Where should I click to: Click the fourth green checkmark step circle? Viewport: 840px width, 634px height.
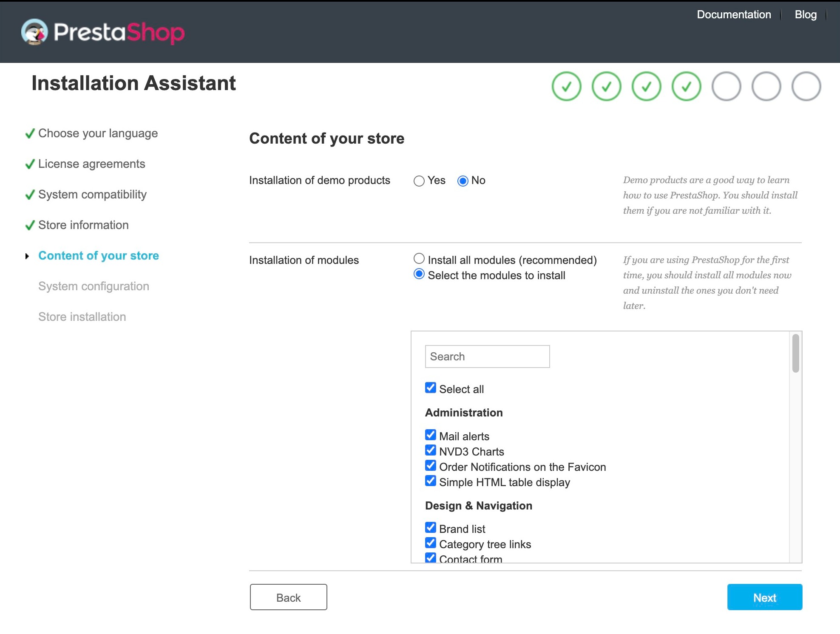tap(686, 86)
